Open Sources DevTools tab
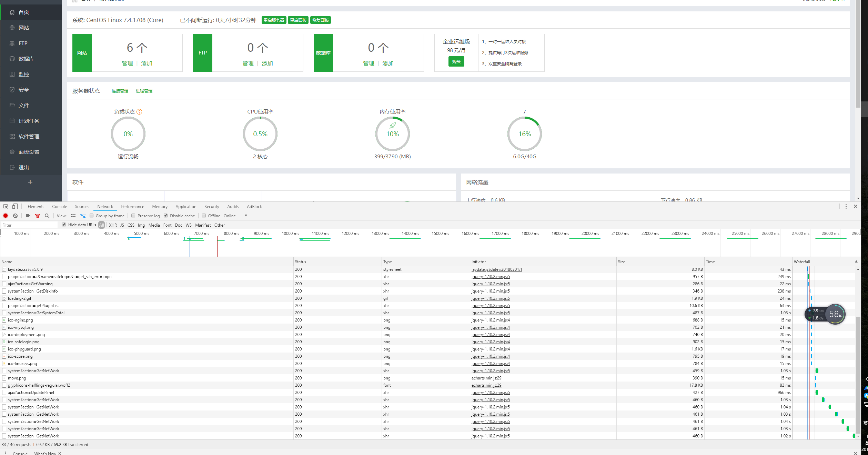868x455 pixels. [x=82, y=207]
